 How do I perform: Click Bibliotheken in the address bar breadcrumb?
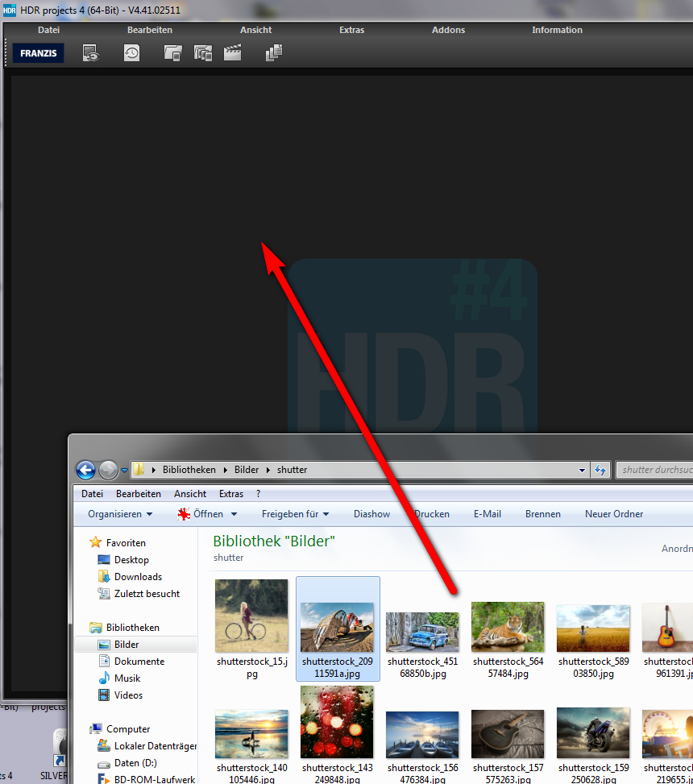pos(189,470)
